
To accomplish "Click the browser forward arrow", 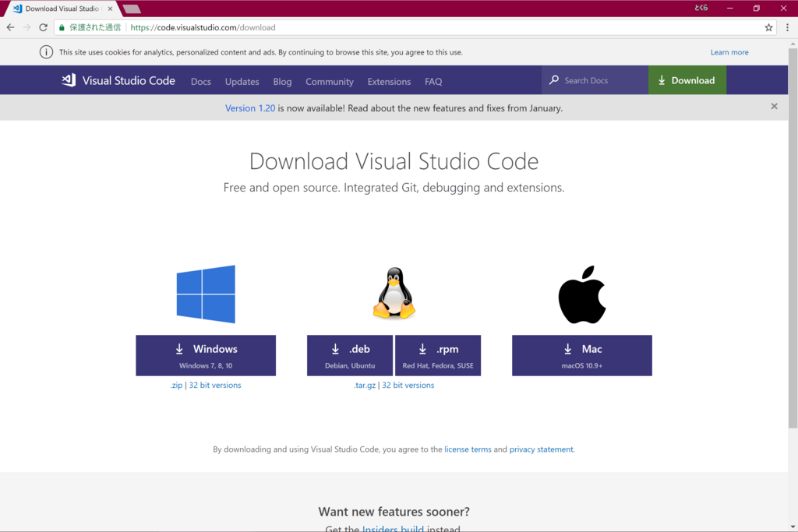I will [x=27, y=27].
